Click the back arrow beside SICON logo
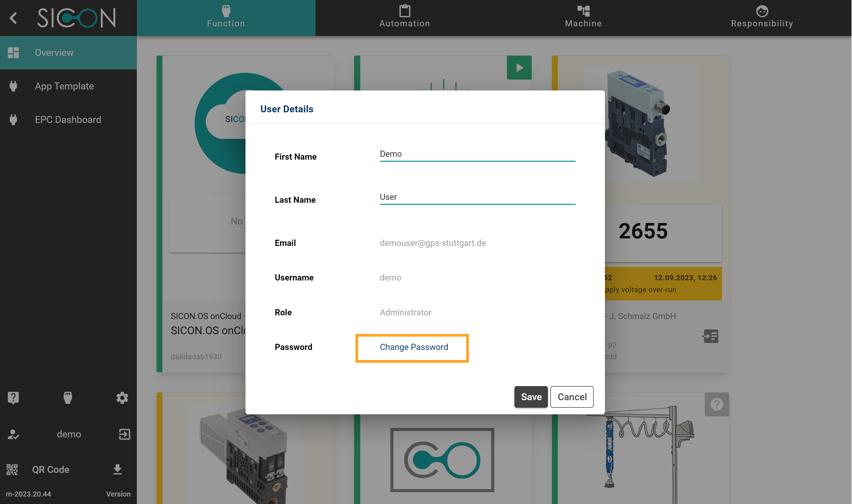 [x=14, y=18]
